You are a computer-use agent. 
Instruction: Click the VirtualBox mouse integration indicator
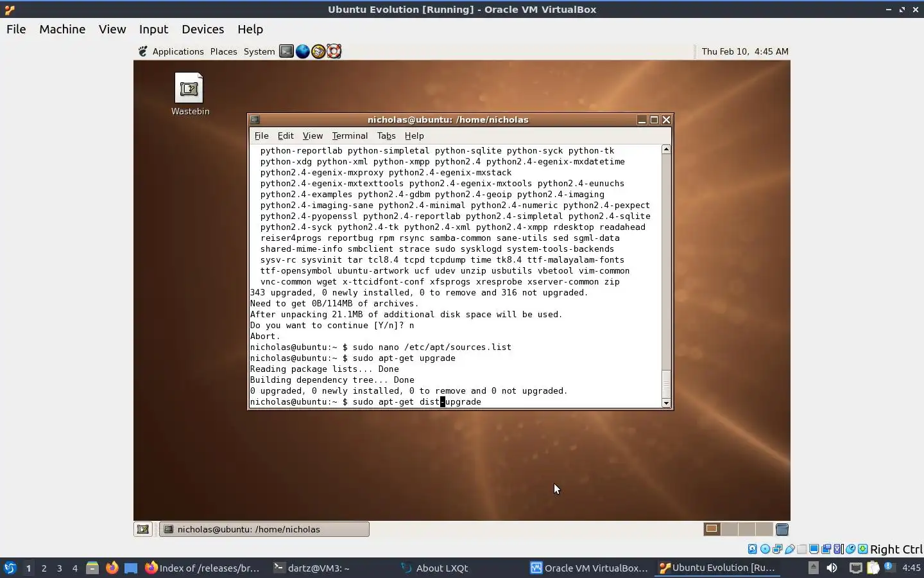(x=850, y=549)
